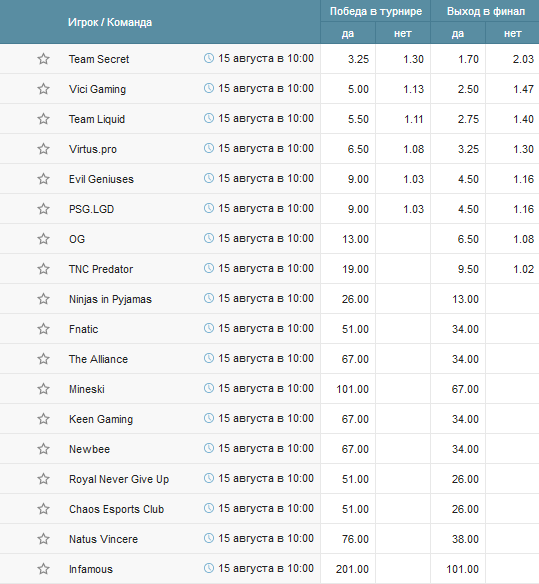Choose OG not reaching final at 1.08

tap(513, 239)
